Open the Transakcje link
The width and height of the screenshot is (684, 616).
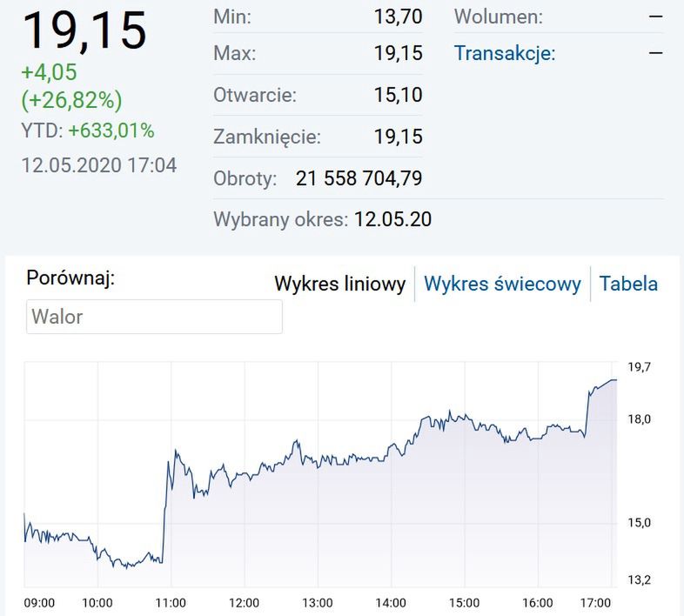pyautogui.click(x=505, y=54)
